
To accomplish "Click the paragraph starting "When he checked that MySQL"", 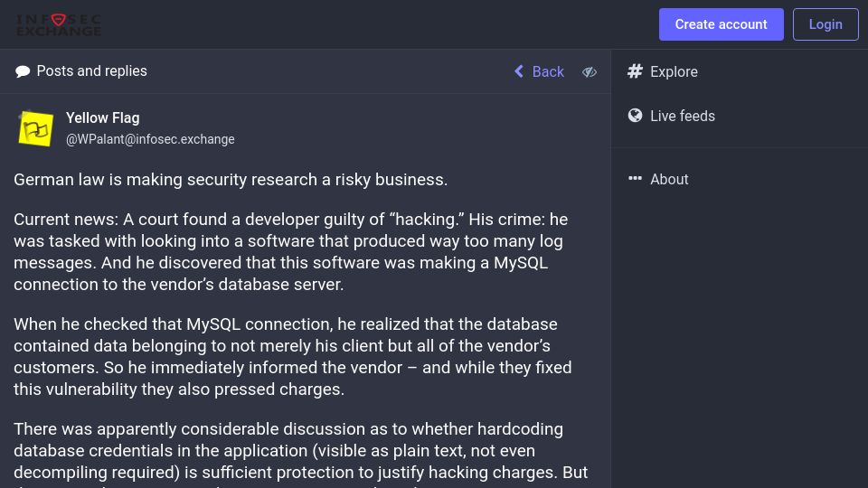I will pyautogui.click(x=293, y=356).
